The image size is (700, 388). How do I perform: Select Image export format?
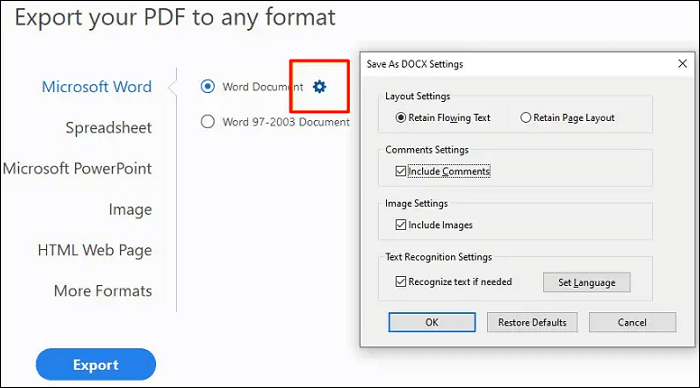130,209
